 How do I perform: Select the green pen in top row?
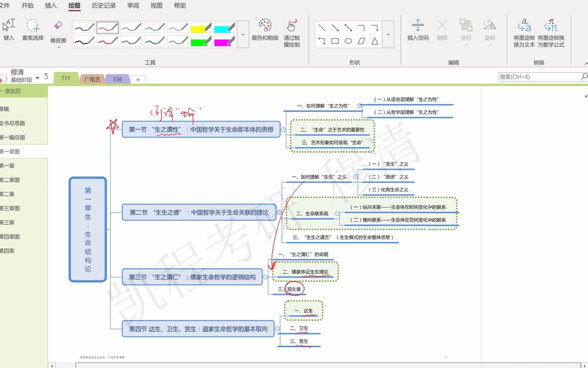point(154,28)
